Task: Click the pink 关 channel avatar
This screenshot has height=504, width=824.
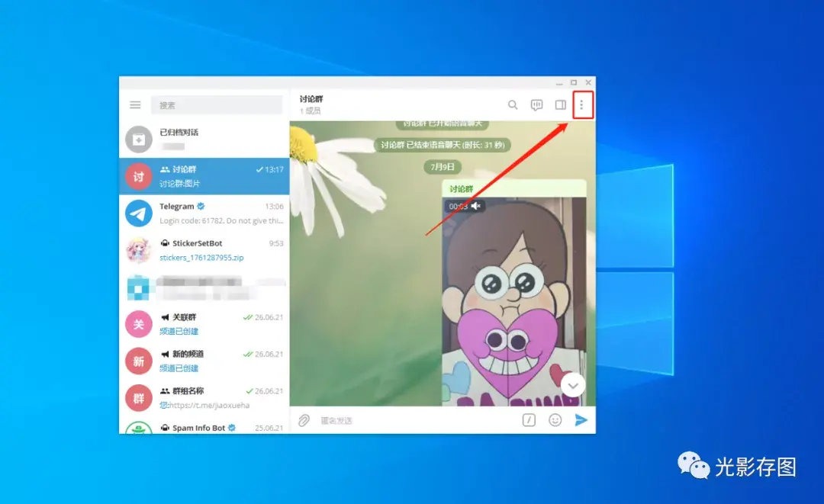Action: pyautogui.click(x=139, y=325)
